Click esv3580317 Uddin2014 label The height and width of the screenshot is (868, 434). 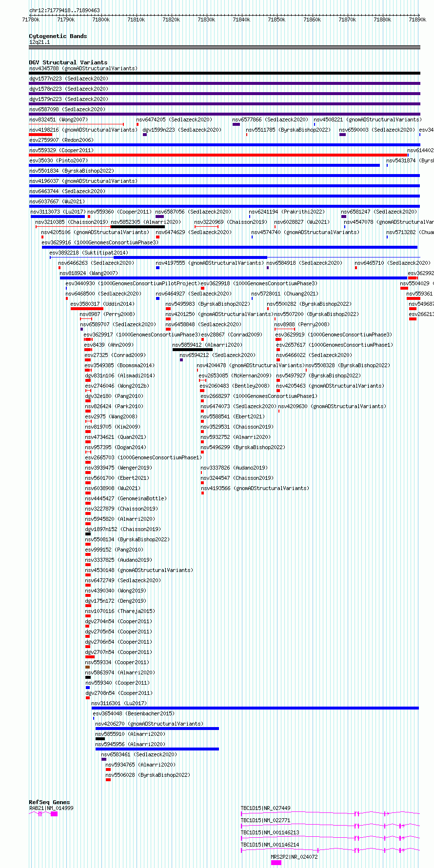[x=102, y=304]
